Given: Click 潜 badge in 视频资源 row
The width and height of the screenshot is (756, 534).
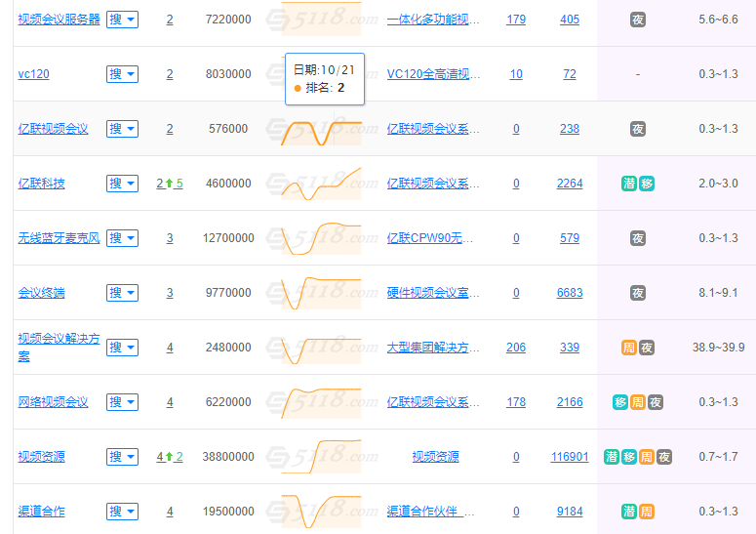Looking at the screenshot, I should click(612, 457).
